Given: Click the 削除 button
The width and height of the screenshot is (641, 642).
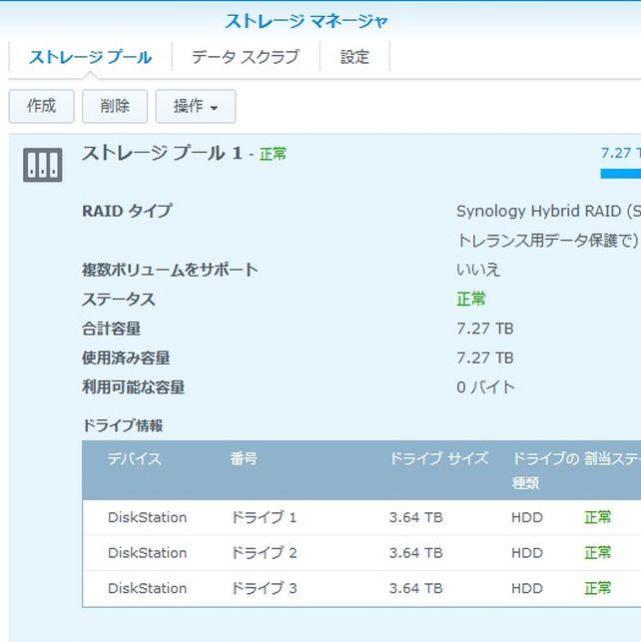Looking at the screenshot, I should (x=115, y=106).
